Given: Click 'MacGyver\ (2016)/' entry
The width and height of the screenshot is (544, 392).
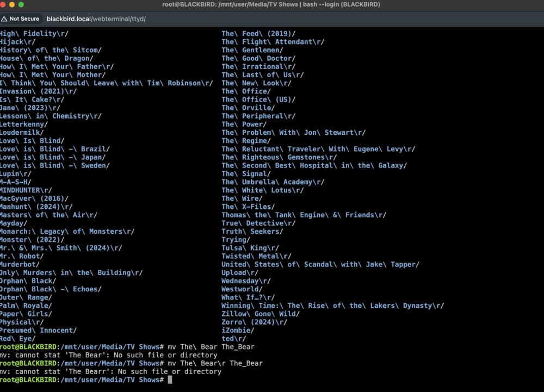Looking at the screenshot, I should click(x=34, y=198).
